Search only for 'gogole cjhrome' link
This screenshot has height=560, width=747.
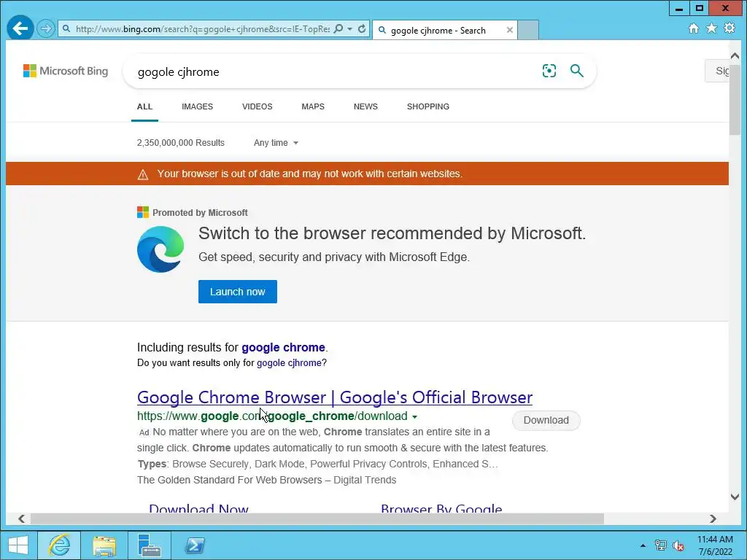pos(289,363)
